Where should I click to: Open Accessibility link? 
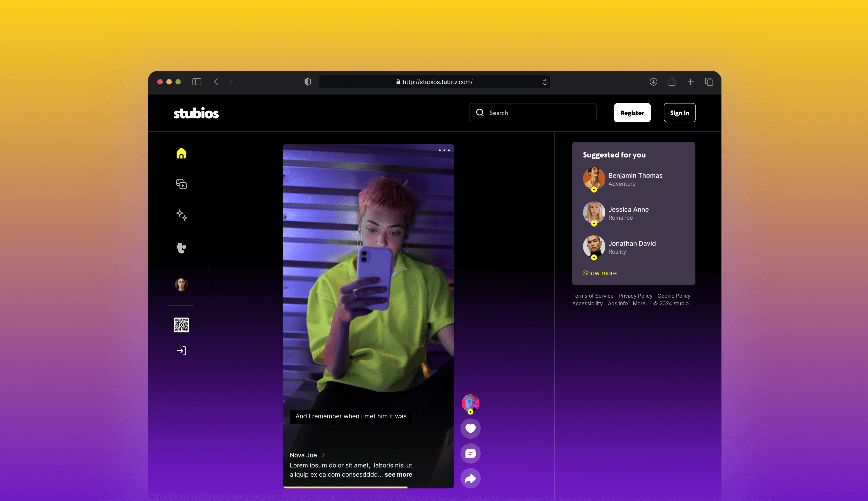tap(587, 303)
